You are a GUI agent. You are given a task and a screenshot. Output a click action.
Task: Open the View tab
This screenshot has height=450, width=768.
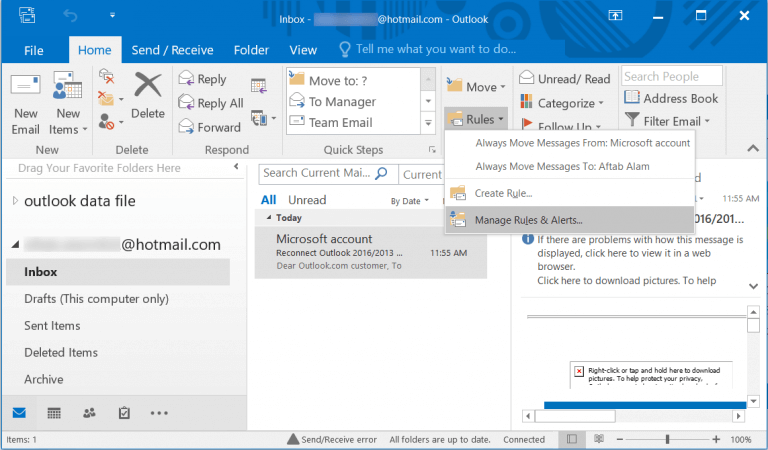point(303,50)
